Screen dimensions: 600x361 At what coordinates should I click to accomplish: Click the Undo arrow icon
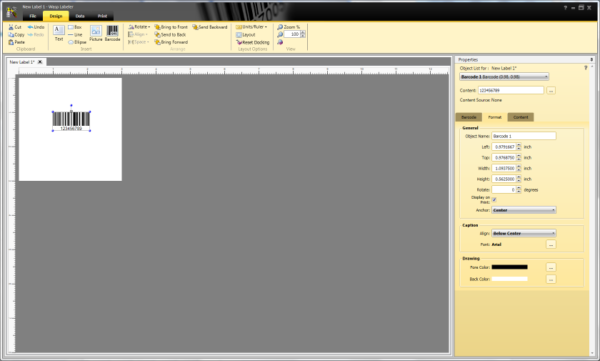click(x=30, y=27)
